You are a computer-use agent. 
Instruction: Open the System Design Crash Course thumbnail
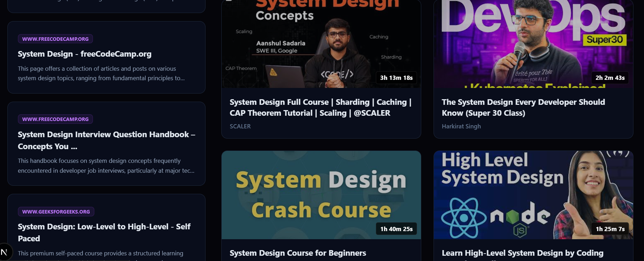pos(321,195)
